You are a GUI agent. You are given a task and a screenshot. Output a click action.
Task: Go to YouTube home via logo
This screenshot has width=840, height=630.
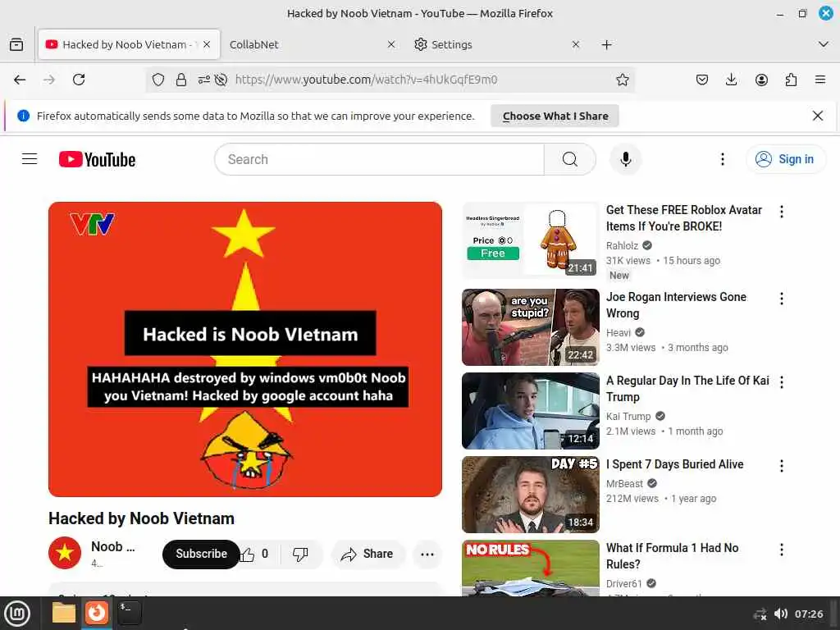97,159
